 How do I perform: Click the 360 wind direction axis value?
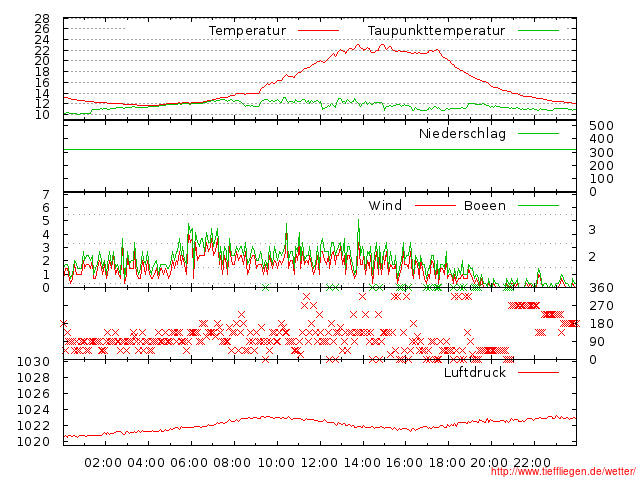(x=601, y=288)
